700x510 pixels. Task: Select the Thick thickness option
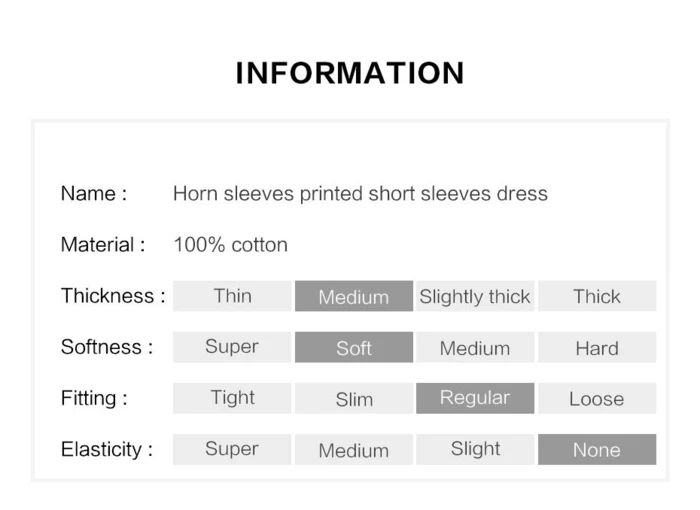tap(597, 296)
